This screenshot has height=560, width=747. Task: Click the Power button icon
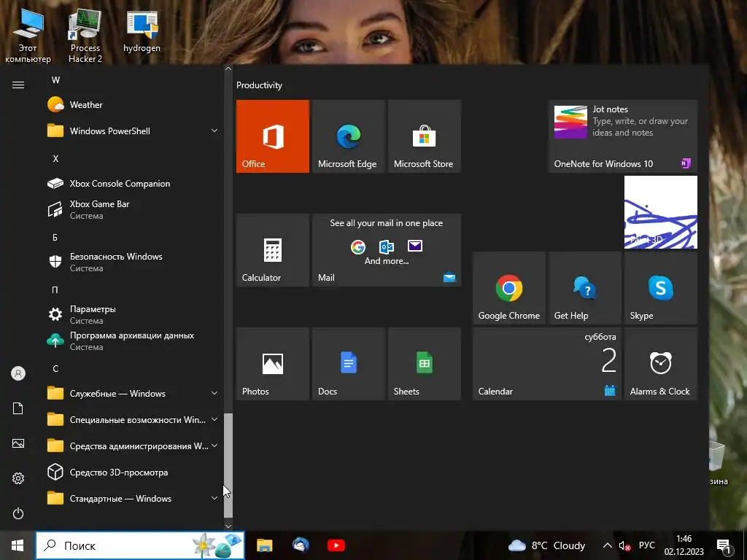(x=18, y=513)
